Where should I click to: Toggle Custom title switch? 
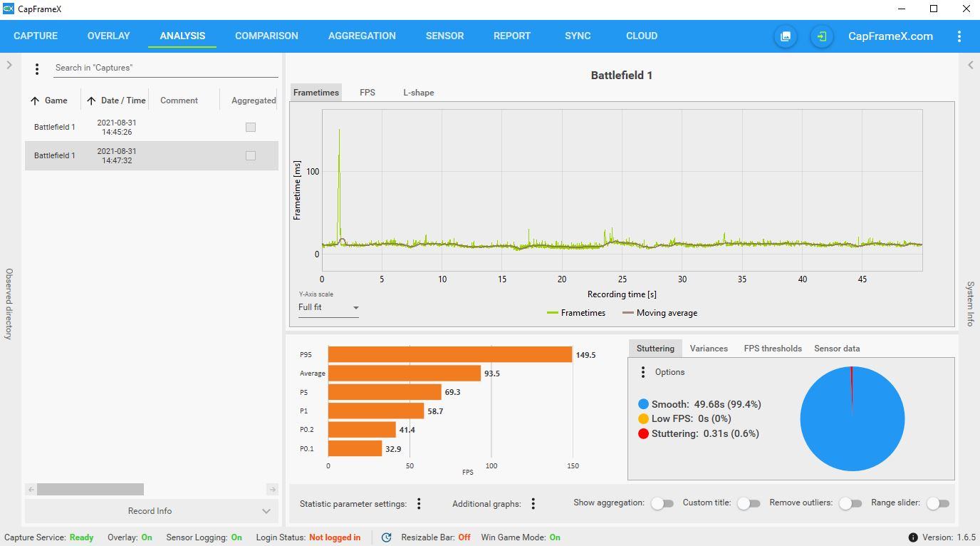tap(749, 503)
